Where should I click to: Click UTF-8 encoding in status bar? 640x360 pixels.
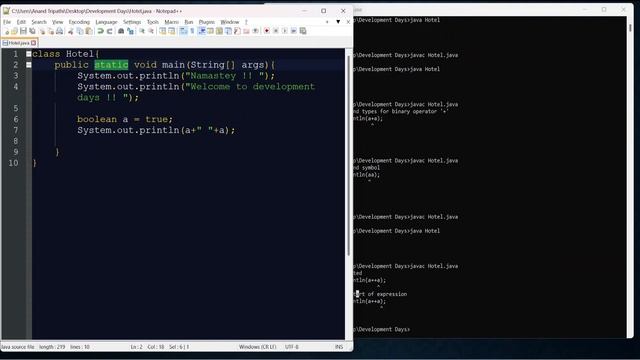point(292,347)
